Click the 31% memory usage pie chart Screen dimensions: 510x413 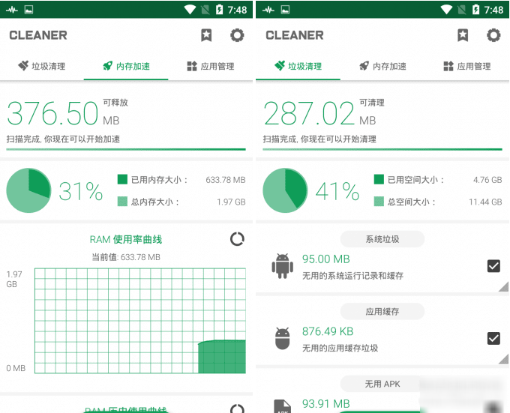click(x=29, y=190)
